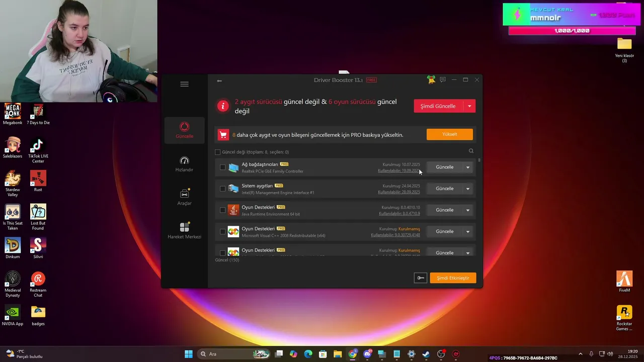Open Dinkum desktop shortcut
644x362 pixels.
13,248
